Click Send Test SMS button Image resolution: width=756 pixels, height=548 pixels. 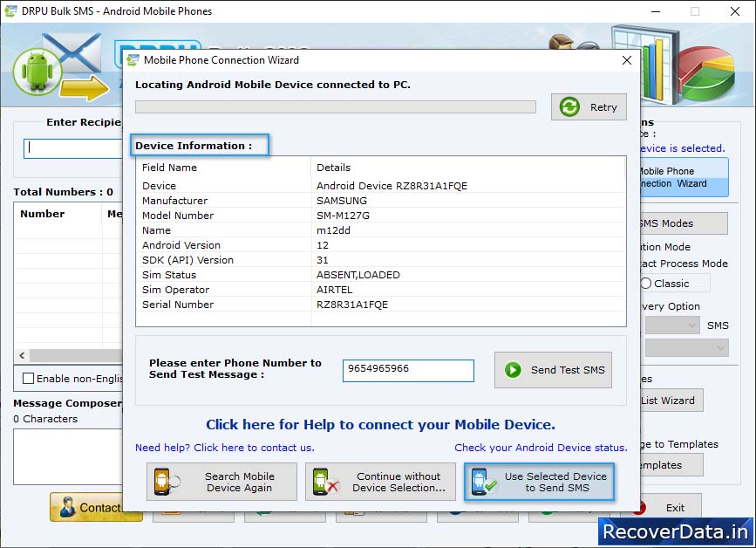[553, 370]
